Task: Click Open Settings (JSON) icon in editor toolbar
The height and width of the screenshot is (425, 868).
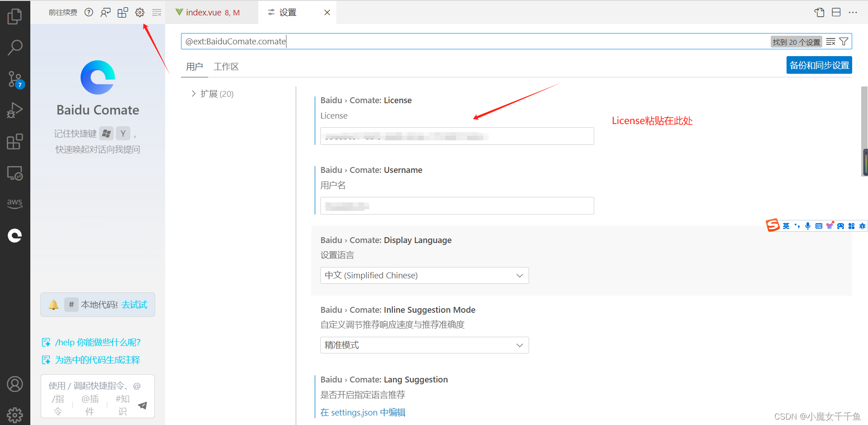Action: pyautogui.click(x=819, y=12)
